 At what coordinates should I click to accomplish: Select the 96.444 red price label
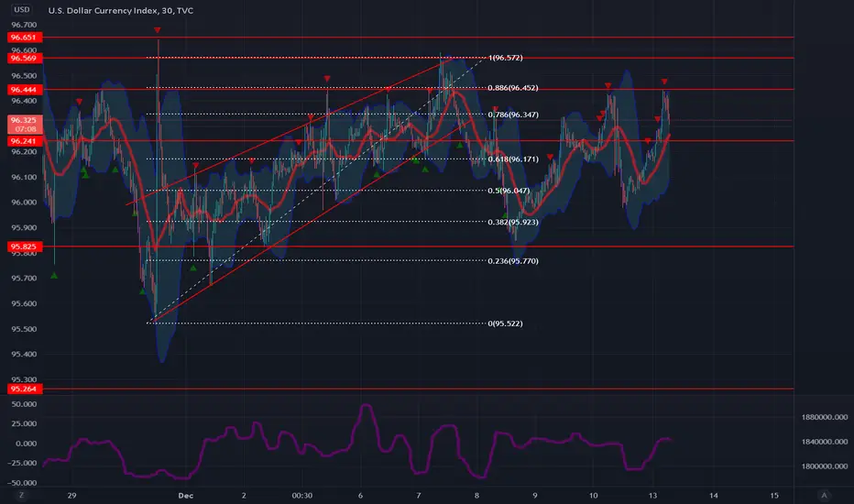coord(24,90)
